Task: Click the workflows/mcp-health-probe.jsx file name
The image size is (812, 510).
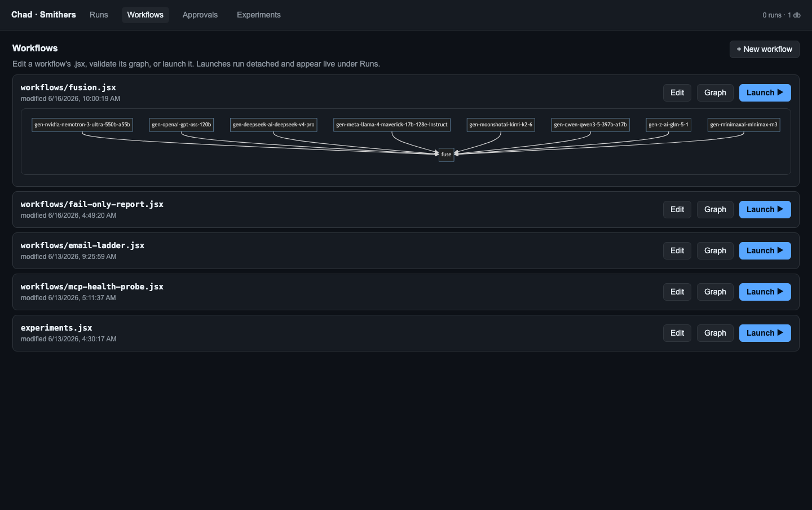Action: click(92, 287)
